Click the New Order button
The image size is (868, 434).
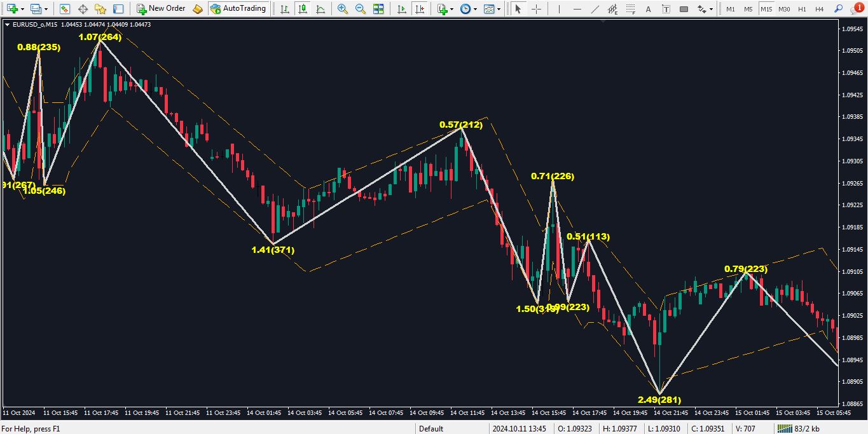click(162, 9)
